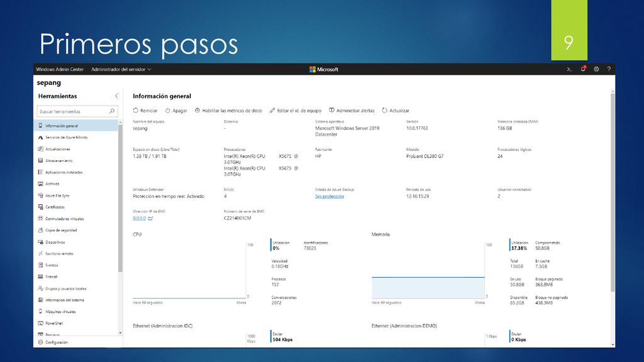The image size is (644, 362).
Task: Click the Actualizar refresh button
Action: [x=396, y=111]
